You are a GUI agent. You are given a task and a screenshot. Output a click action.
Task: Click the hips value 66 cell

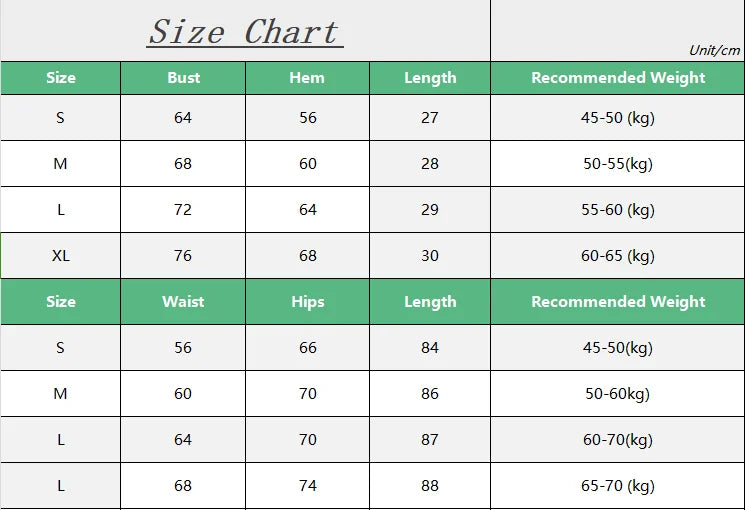click(x=307, y=348)
